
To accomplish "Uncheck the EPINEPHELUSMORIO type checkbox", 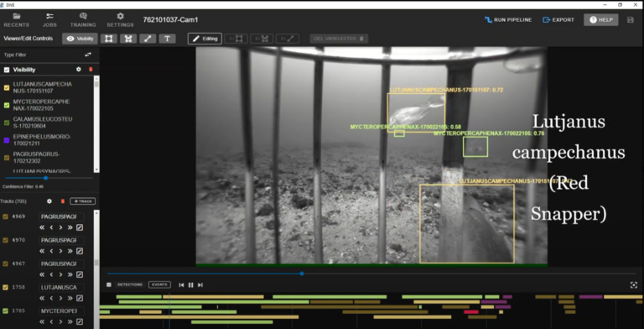I will tap(7, 140).
